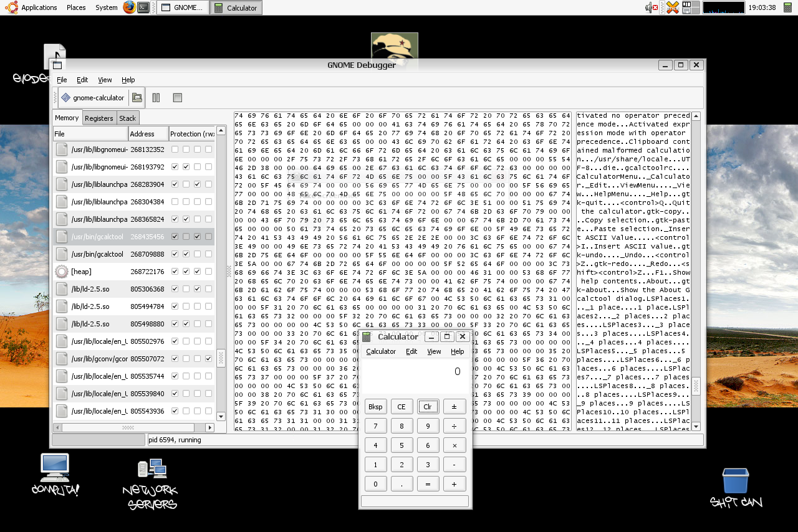Toggle first protection checkbox in 268132352 row

pyautogui.click(x=175, y=150)
